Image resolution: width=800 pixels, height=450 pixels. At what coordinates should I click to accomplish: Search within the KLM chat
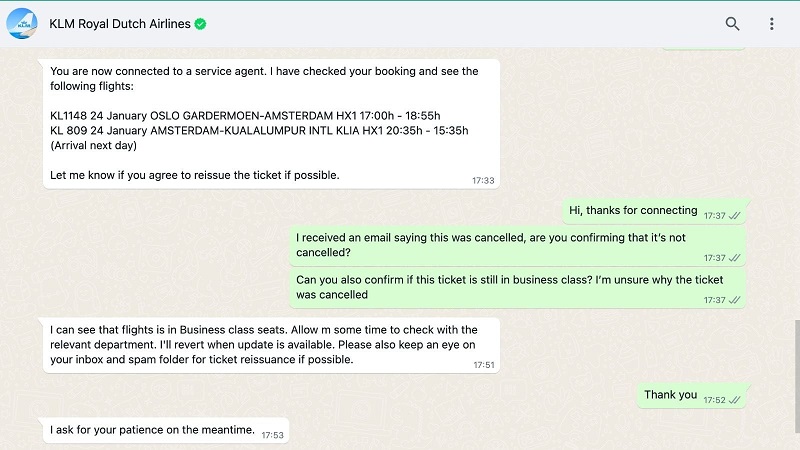[733, 24]
